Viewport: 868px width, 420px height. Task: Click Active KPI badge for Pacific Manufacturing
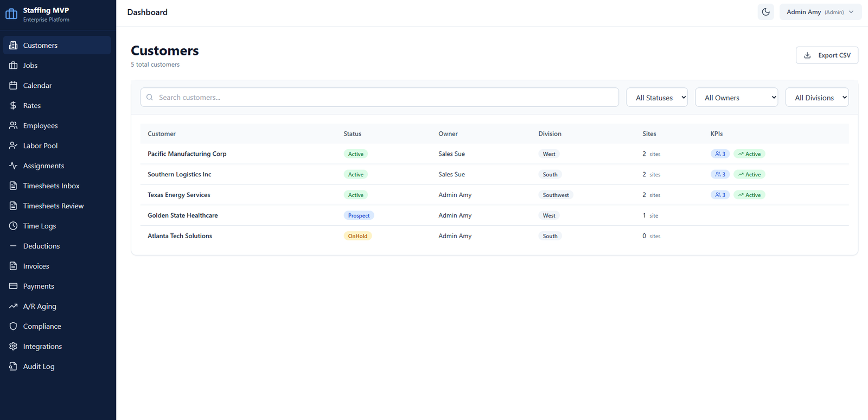(x=749, y=154)
